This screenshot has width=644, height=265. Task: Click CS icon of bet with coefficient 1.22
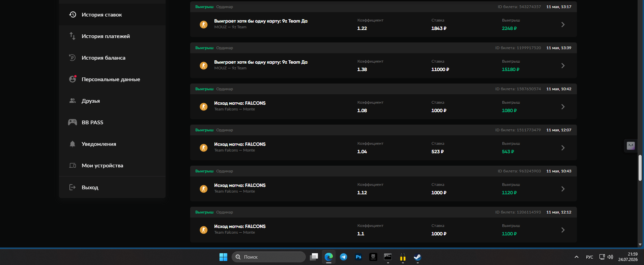tap(204, 25)
